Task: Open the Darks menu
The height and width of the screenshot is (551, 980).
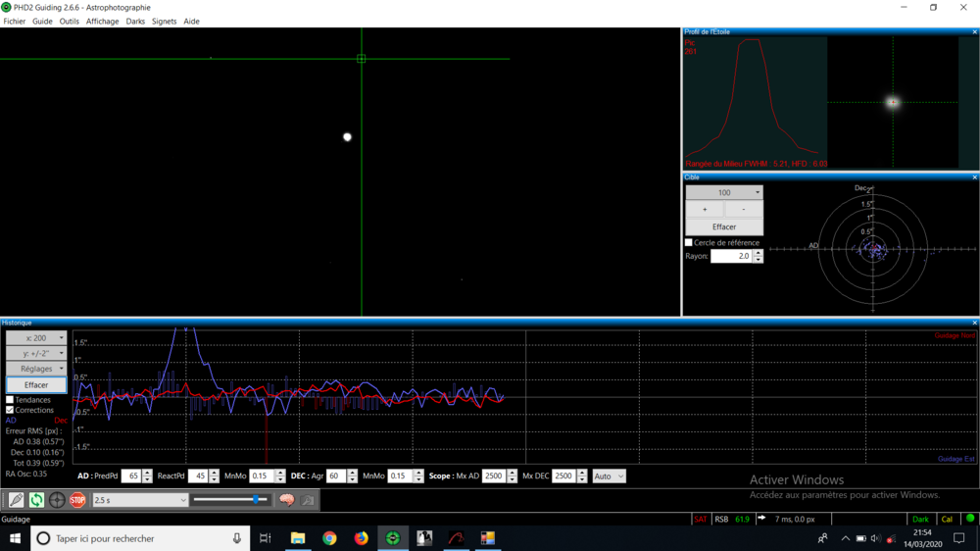Action: tap(135, 22)
